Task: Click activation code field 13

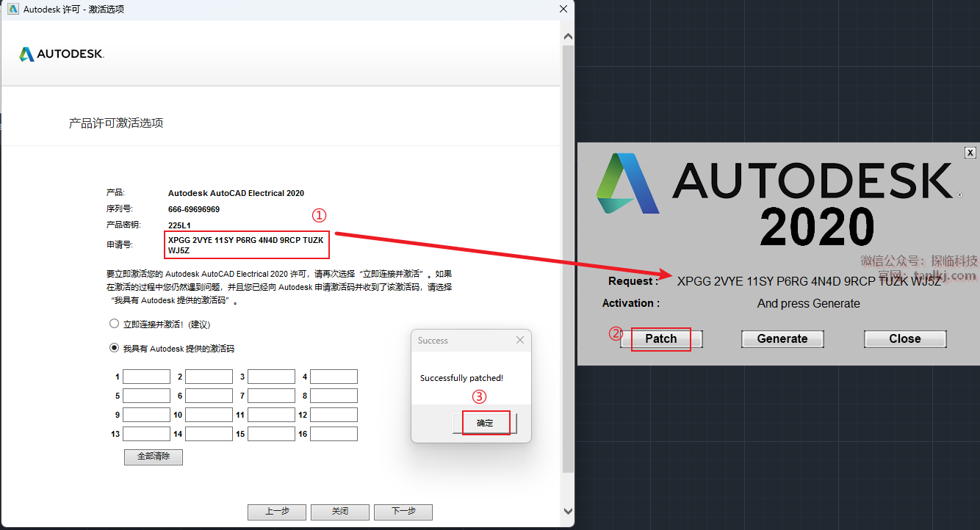Action: tap(146, 434)
